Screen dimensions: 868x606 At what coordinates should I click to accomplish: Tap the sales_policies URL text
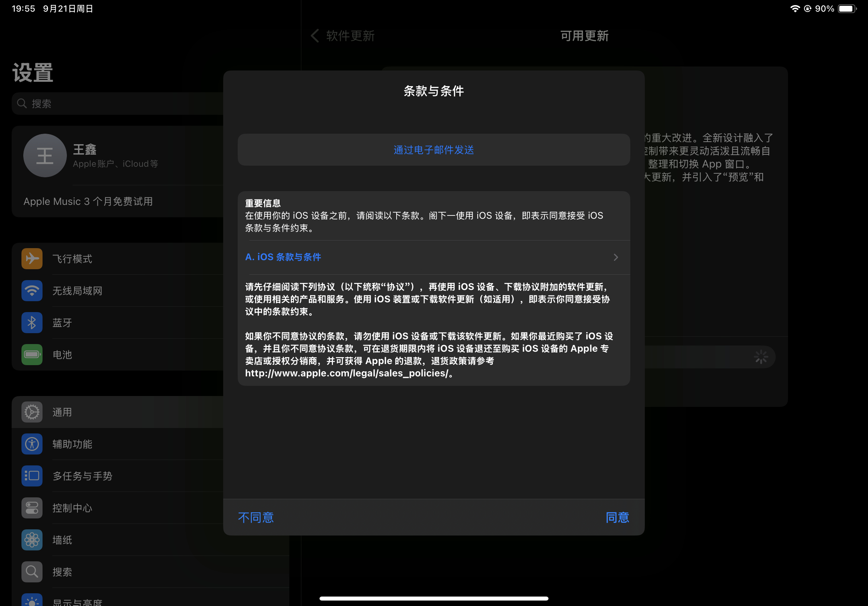click(347, 373)
